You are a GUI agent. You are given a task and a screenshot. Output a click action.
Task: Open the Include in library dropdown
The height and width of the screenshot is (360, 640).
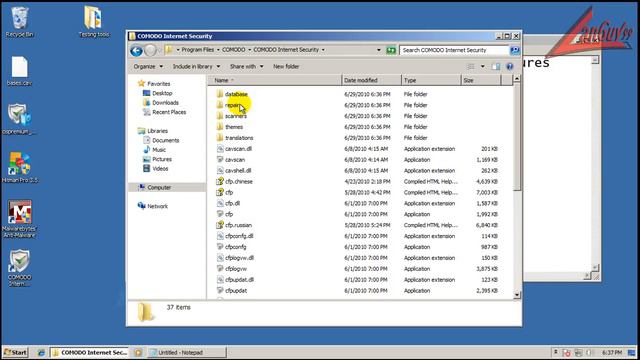pyautogui.click(x=196, y=67)
